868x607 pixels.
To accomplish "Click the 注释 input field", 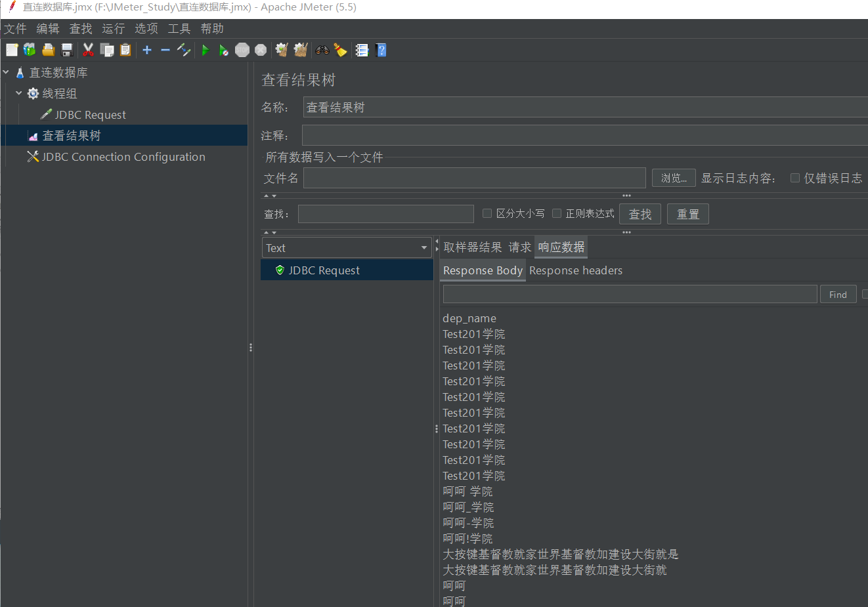I will 585,135.
